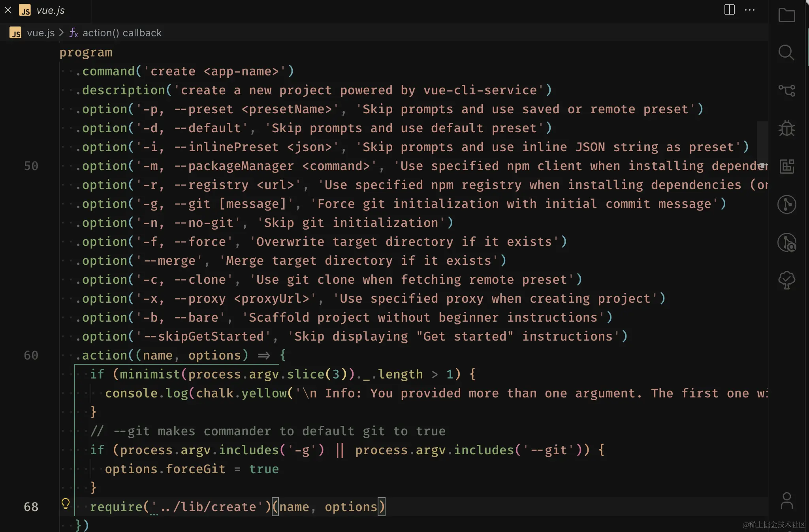Click line number 60 in the gutter
This screenshot has height=532, width=809.
(x=31, y=355)
